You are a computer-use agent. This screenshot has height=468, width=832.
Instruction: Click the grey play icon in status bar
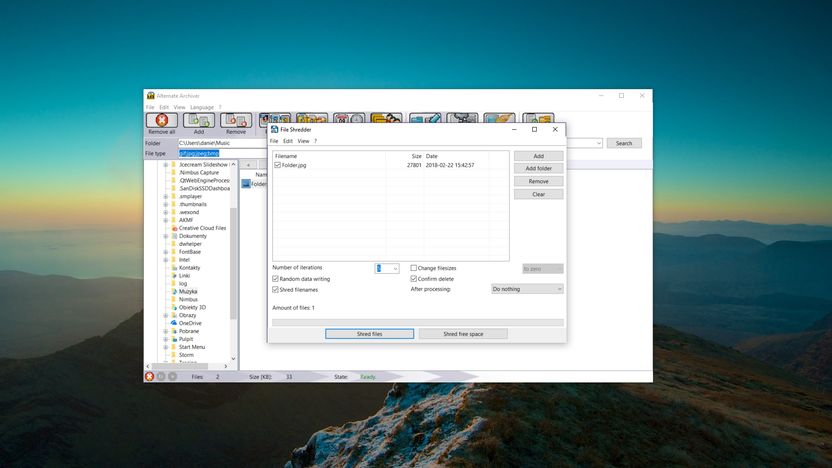pos(172,376)
